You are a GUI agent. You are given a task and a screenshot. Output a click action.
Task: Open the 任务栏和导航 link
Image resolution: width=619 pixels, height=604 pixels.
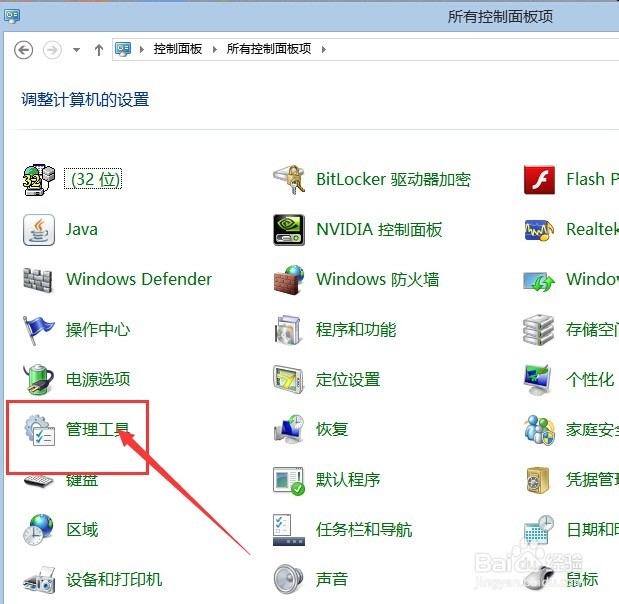[364, 529]
